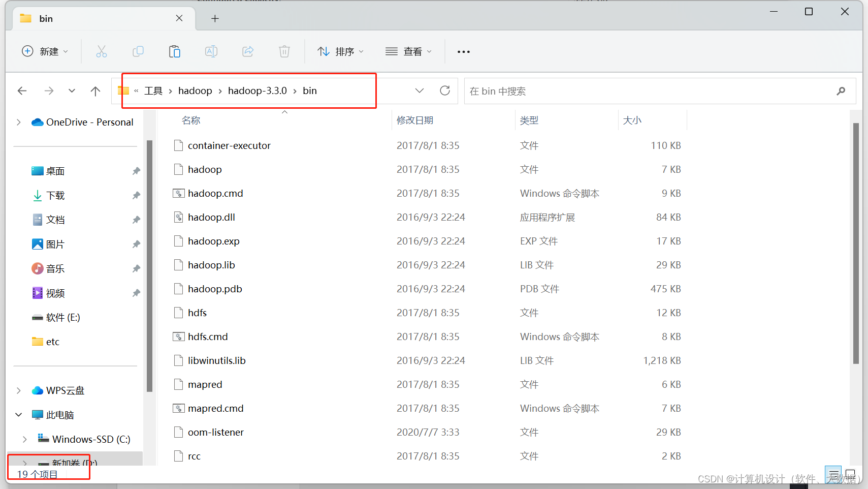Expand Windows-SSD (C:) tree node

(25, 440)
